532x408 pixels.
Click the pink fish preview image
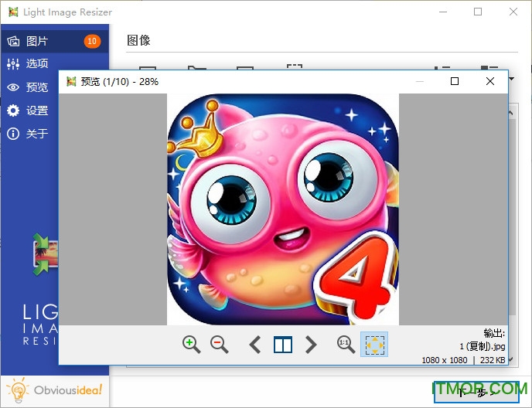click(283, 209)
